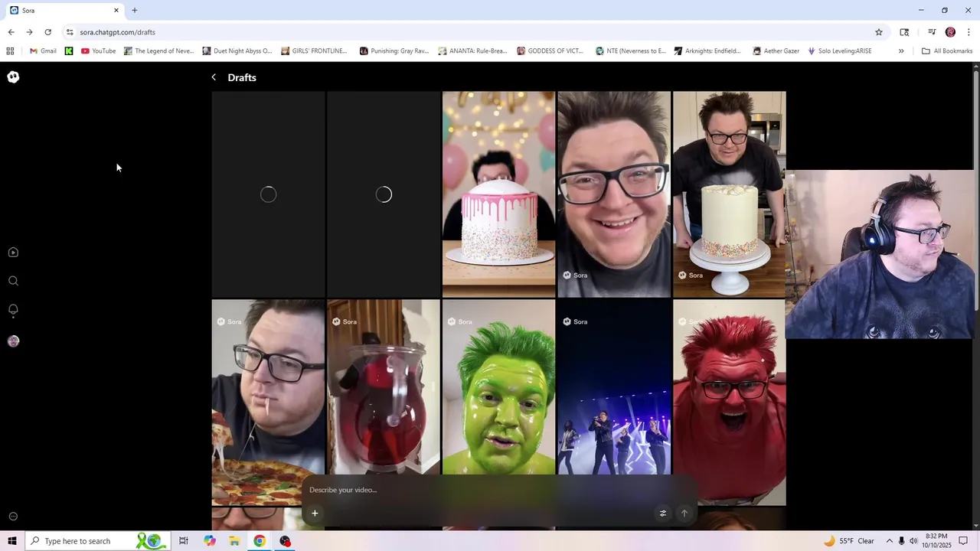Open the GIRLS' FRONTLINE bookmark
Image resolution: width=980 pixels, height=551 pixels.
pos(315,51)
